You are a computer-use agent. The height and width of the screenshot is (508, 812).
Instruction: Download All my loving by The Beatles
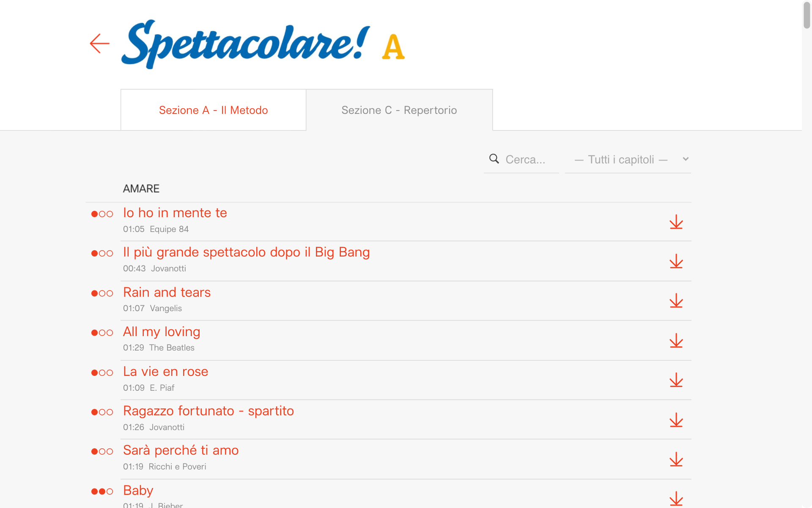[x=676, y=340]
